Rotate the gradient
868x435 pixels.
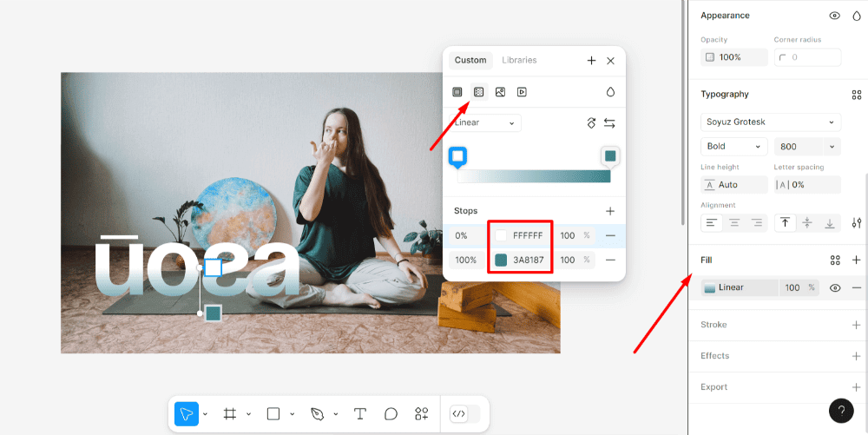point(591,123)
